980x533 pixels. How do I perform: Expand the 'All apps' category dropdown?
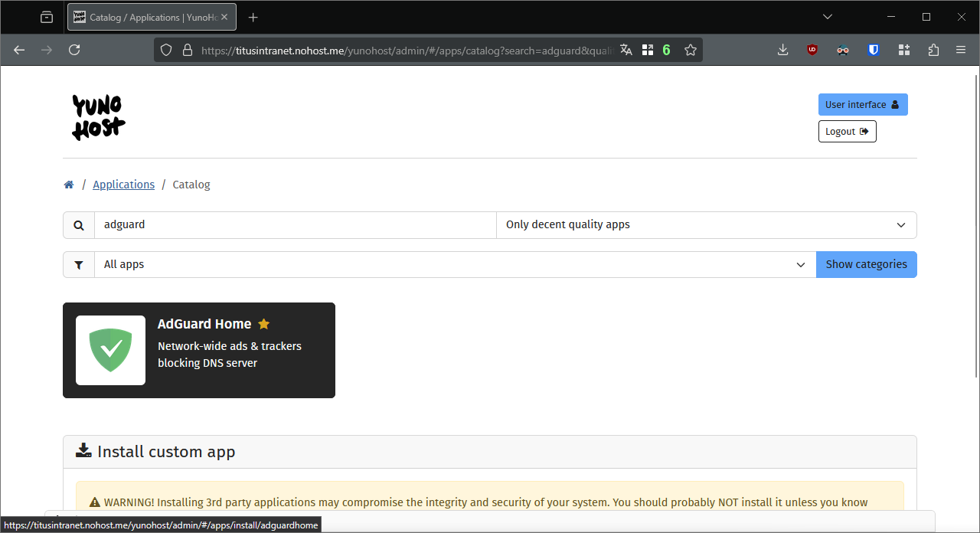[455, 265]
